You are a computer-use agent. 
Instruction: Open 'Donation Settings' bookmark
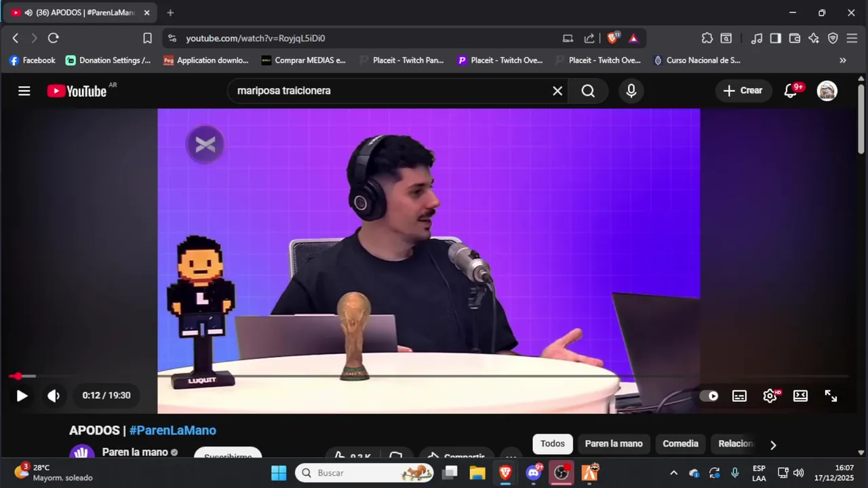108,60
